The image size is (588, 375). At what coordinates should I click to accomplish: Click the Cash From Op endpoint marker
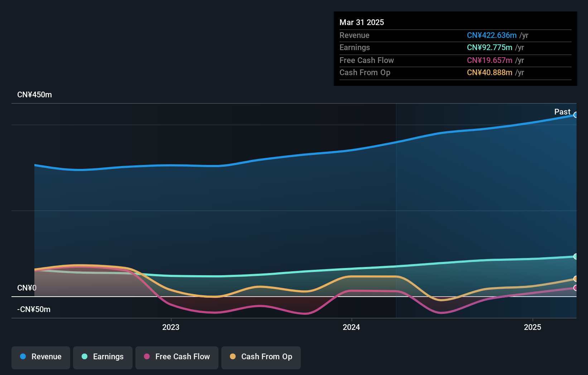(575, 278)
